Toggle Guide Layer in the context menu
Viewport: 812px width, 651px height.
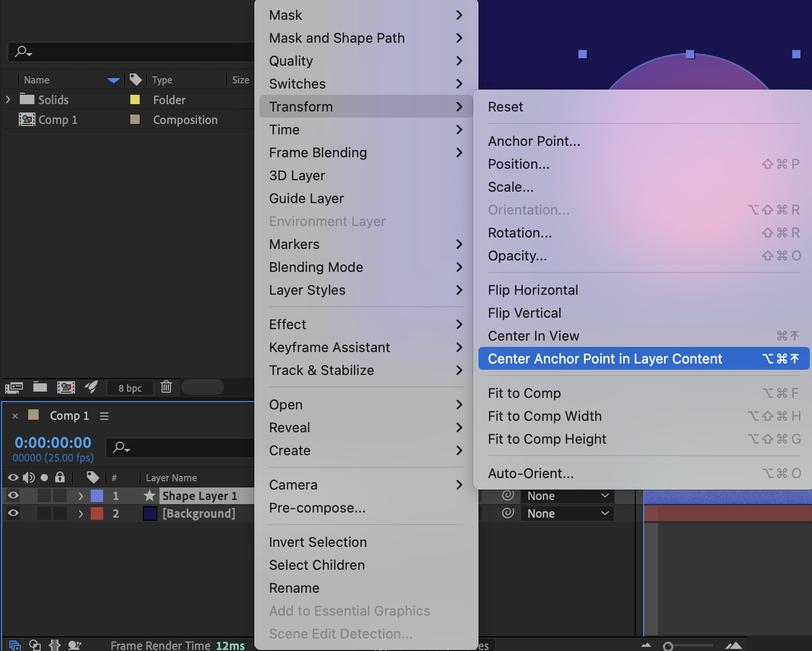point(366,198)
